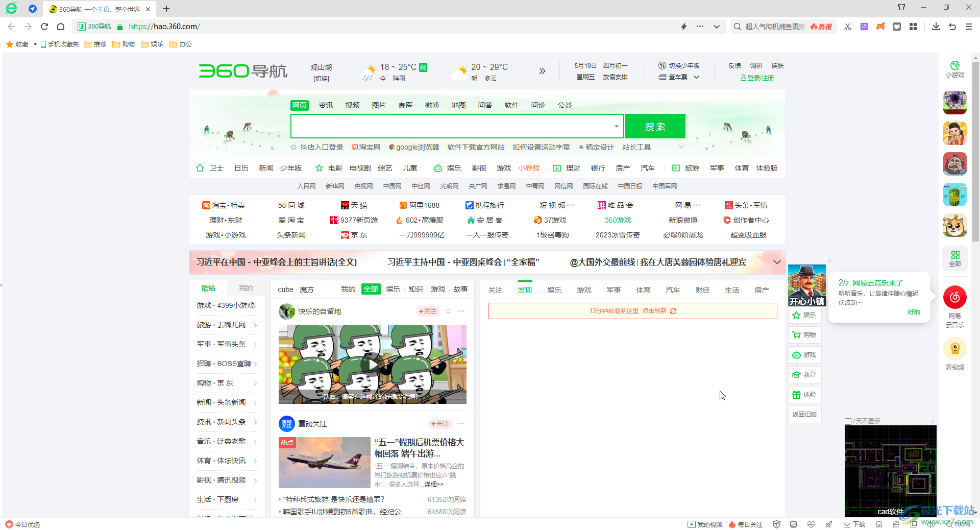Click the browser hot search box

[783, 27]
